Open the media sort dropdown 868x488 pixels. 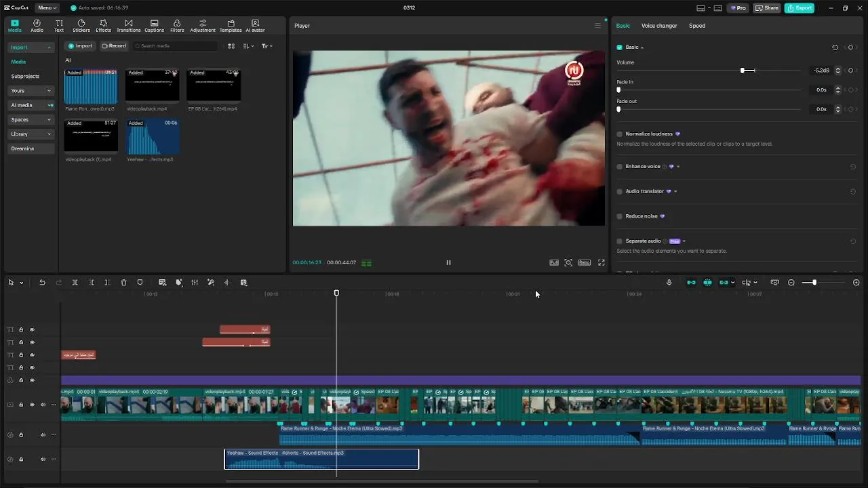(x=248, y=46)
